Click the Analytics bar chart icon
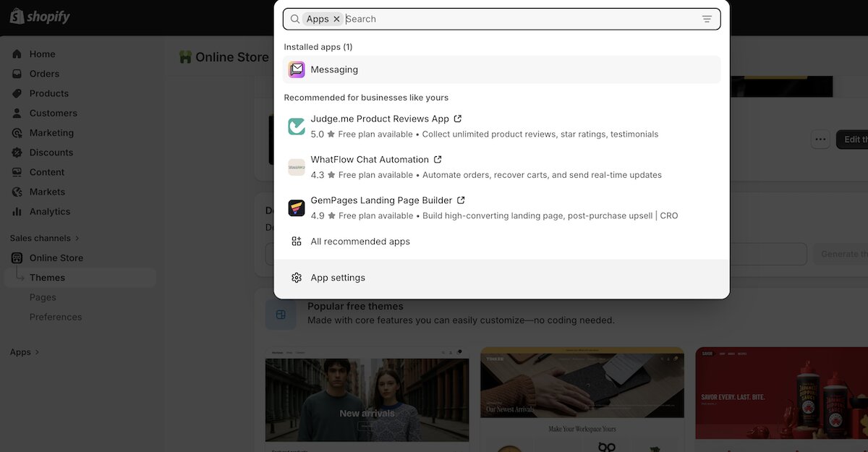The width and height of the screenshot is (868, 452). click(x=17, y=212)
